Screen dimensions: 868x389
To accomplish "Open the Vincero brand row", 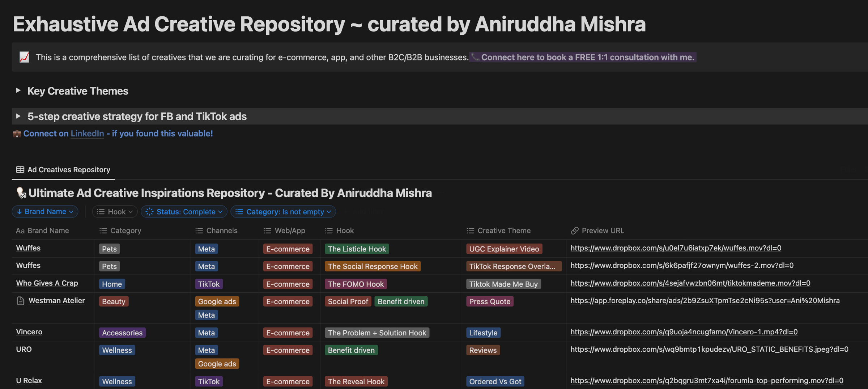I will (x=29, y=332).
